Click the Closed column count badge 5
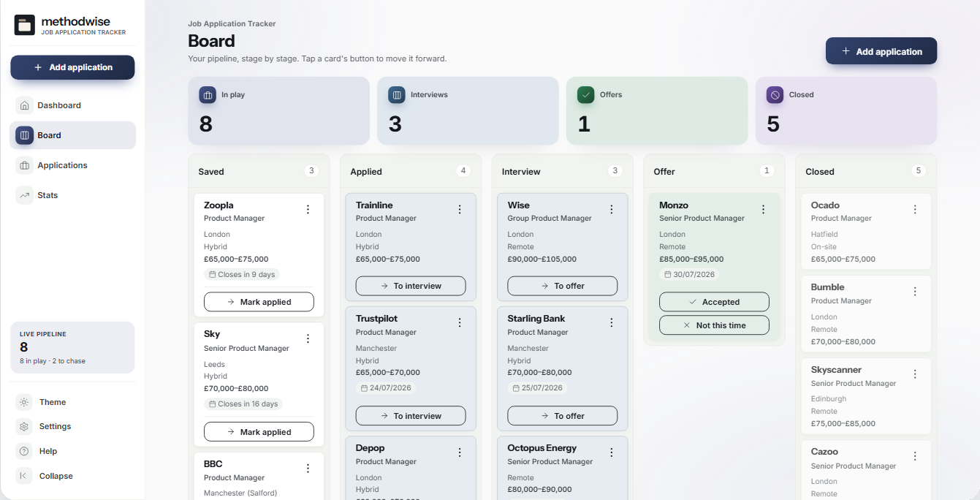This screenshot has height=500, width=980. 919,171
